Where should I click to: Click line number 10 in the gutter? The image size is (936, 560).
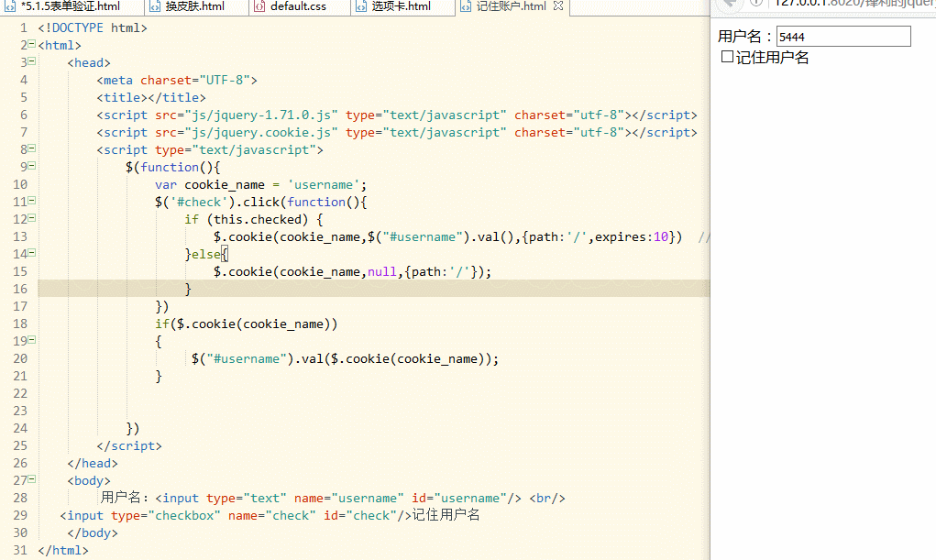(20, 184)
